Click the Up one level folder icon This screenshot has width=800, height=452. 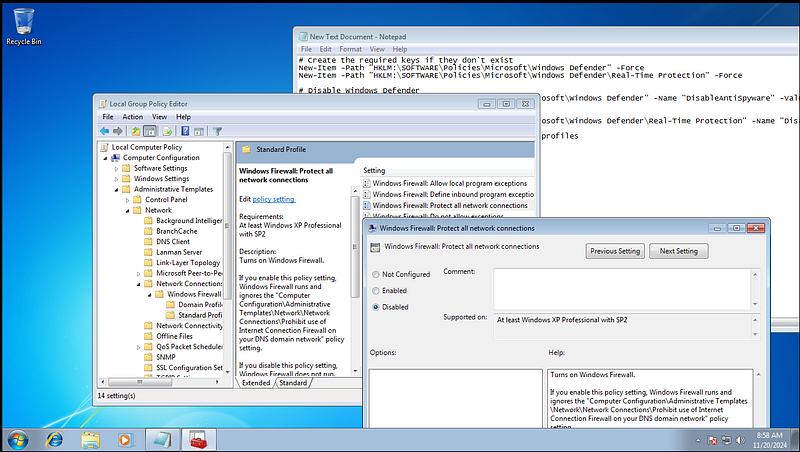[136, 131]
